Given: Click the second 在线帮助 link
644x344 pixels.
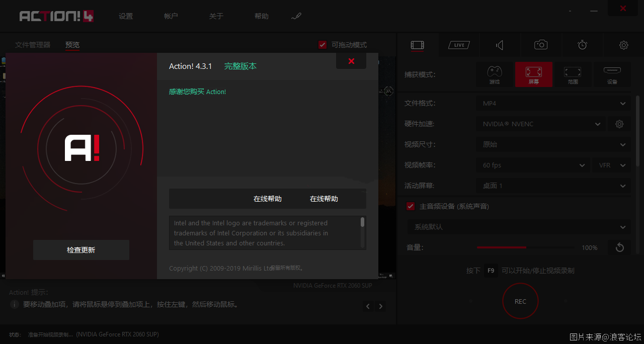Looking at the screenshot, I should (324, 199).
